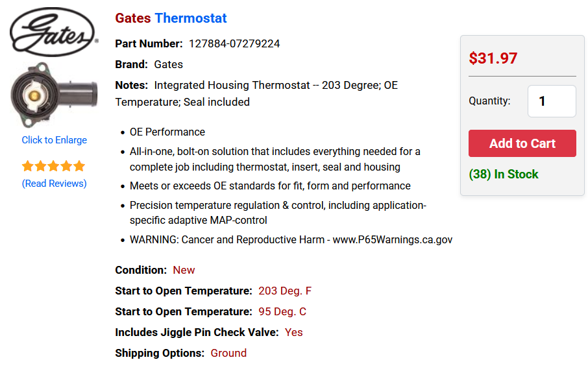Image resolution: width=588 pixels, height=373 pixels.
Task: Click the first review star
Action: point(28,166)
